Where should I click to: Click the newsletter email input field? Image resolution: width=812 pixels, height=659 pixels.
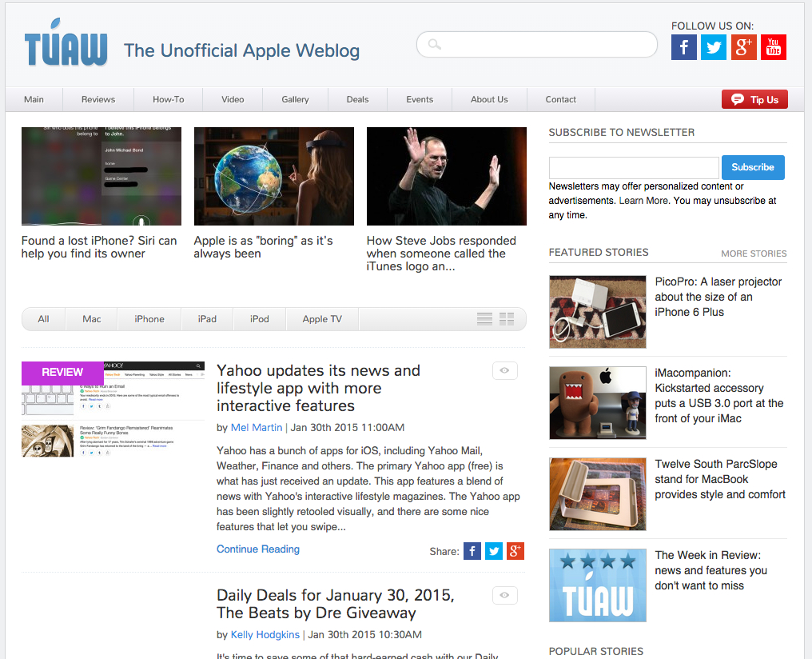(x=634, y=167)
